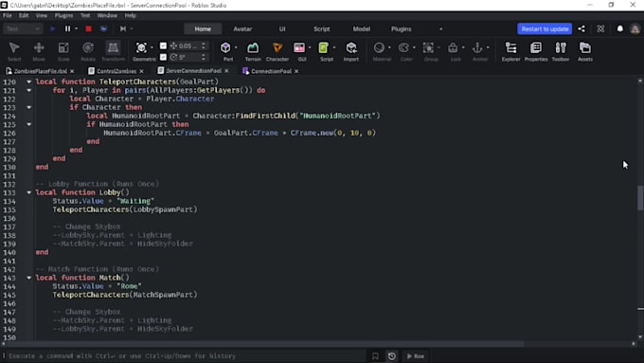Click the Rome string on line 144

129,286
